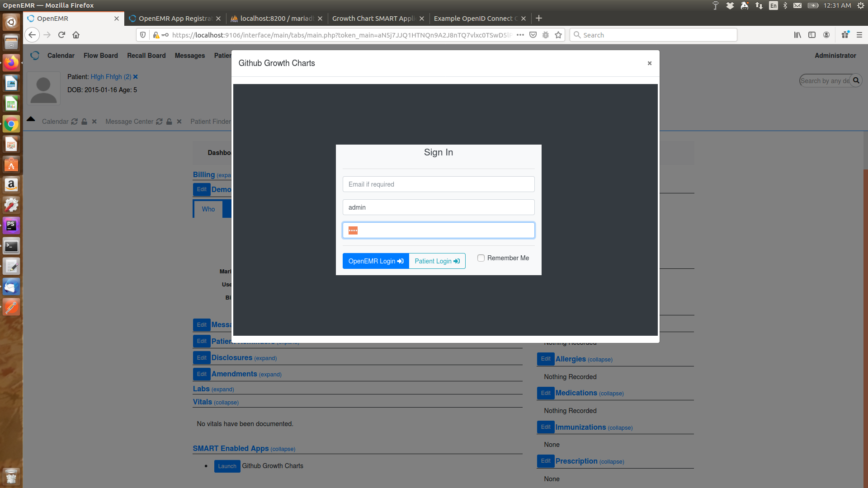Refresh the Calendar tab
Image resolution: width=868 pixels, height=488 pixels.
(x=74, y=122)
